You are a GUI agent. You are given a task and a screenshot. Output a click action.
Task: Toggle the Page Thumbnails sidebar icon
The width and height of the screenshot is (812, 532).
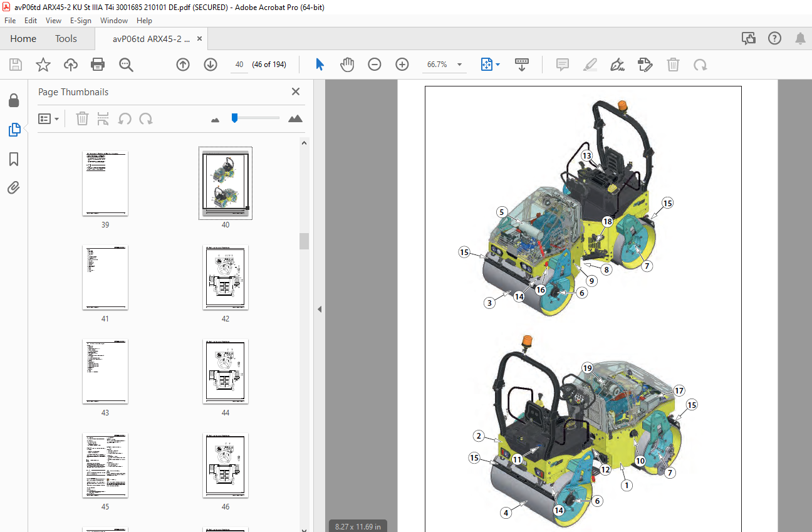[x=14, y=130]
